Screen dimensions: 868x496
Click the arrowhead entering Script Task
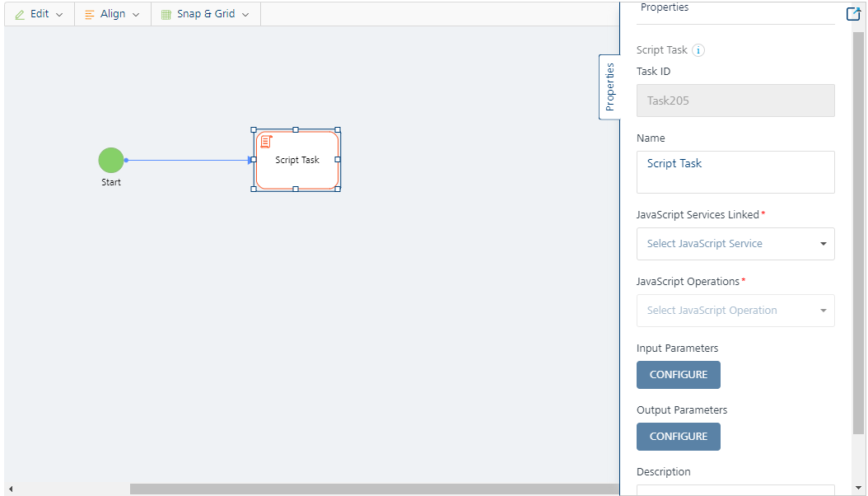pyautogui.click(x=250, y=161)
